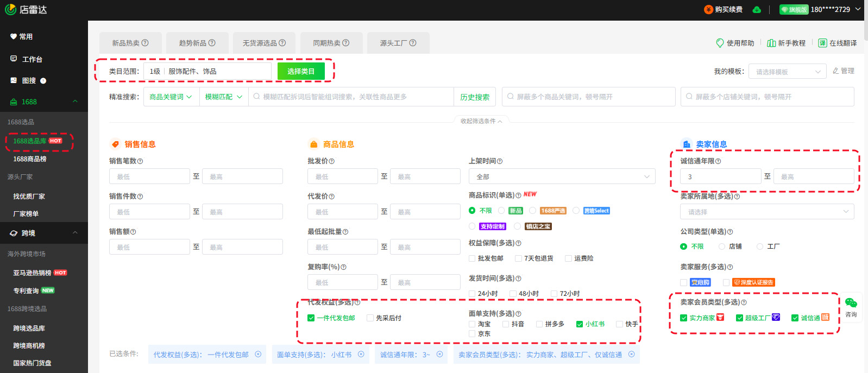Screen dimensions: 868x373
Task: Click the 销售额 minimum input field
Action: tap(149, 247)
